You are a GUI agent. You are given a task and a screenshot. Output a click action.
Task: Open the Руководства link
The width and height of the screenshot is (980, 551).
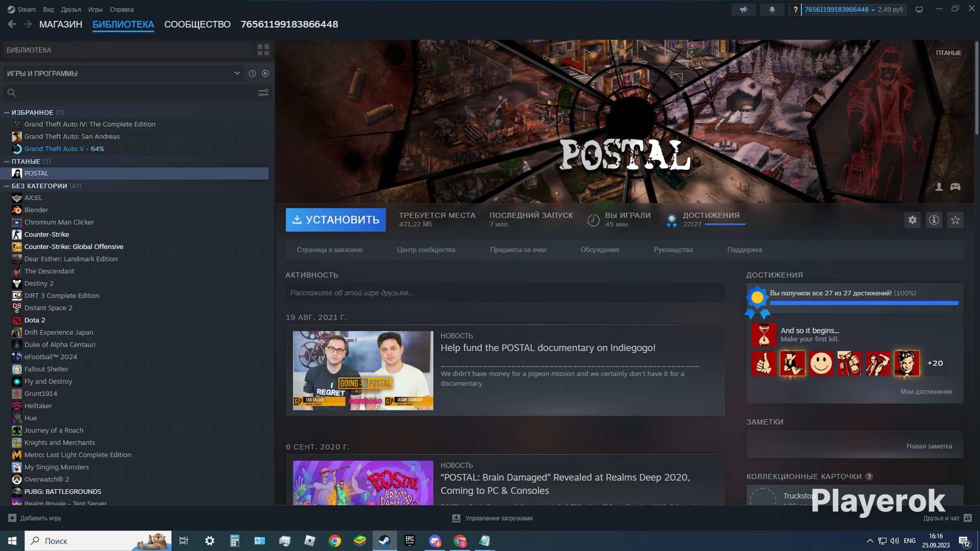673,250
